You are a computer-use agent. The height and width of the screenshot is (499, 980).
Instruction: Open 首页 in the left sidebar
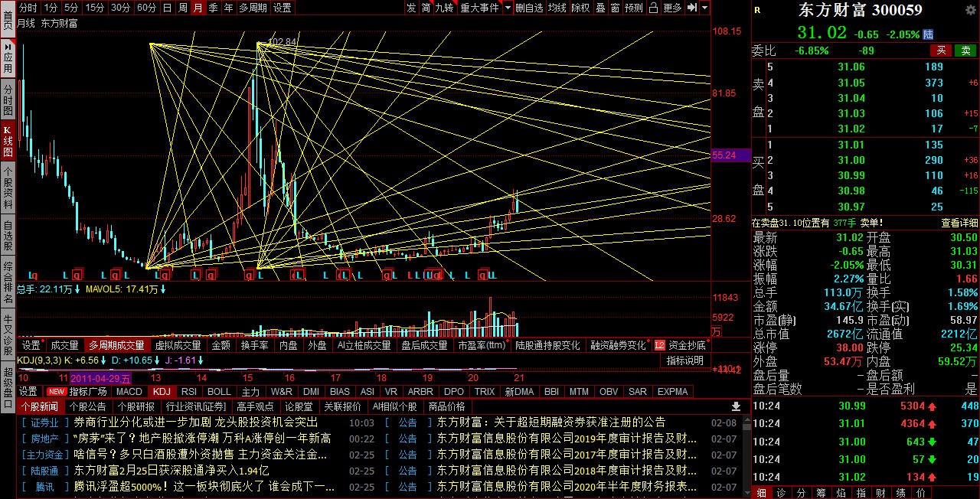pos(8,20)
